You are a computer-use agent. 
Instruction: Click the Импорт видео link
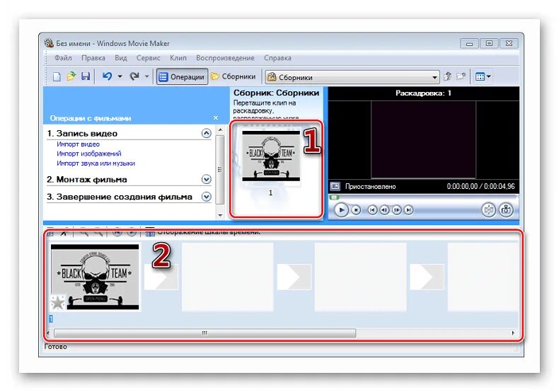pyautogui.click(x=78, y=144)
